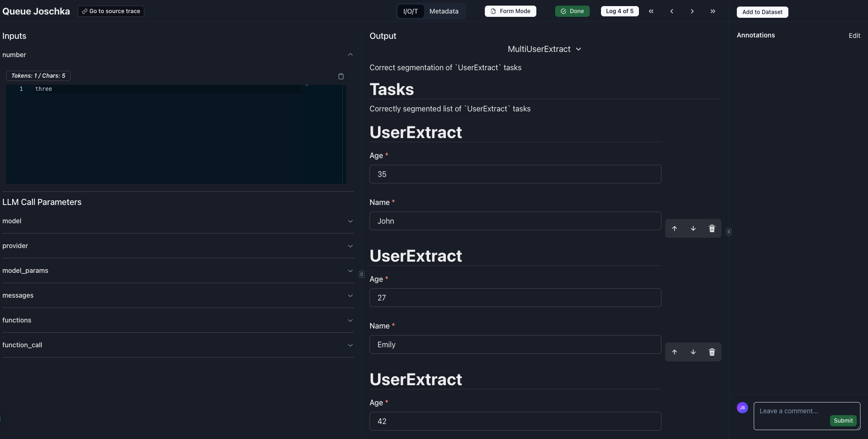868x439 pixels.
Task: Move Emily's UserExtract entry up with arrow icon
Action: click(675, 352)
